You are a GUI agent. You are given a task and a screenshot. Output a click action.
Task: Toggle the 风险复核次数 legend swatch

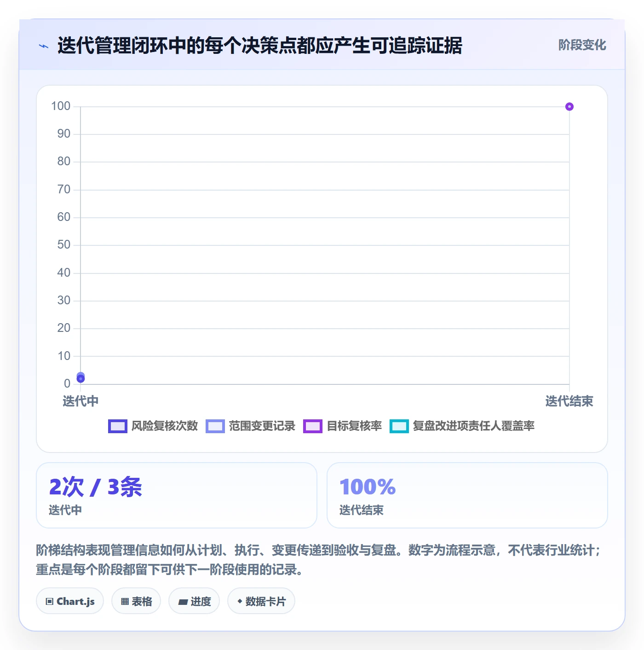(x=117, y=426)
